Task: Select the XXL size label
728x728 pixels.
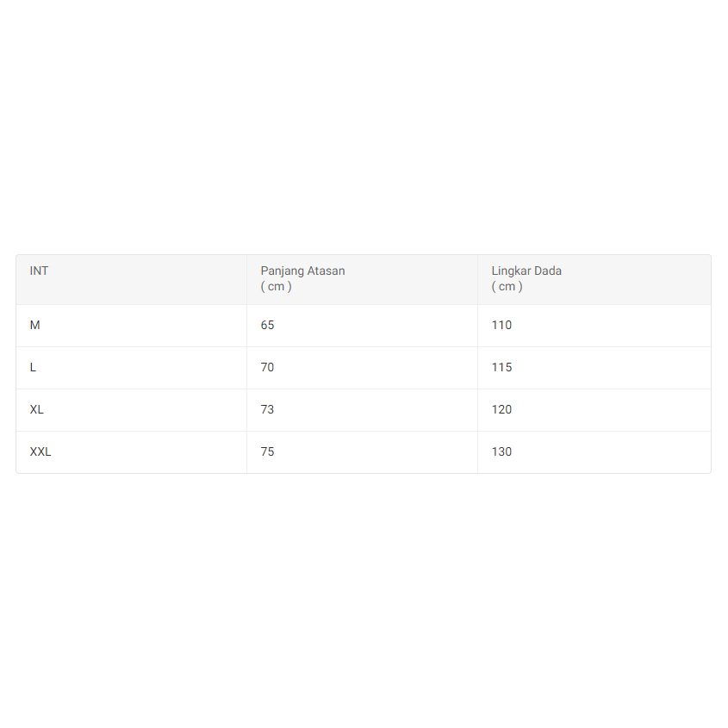Action: click(40, 451)
